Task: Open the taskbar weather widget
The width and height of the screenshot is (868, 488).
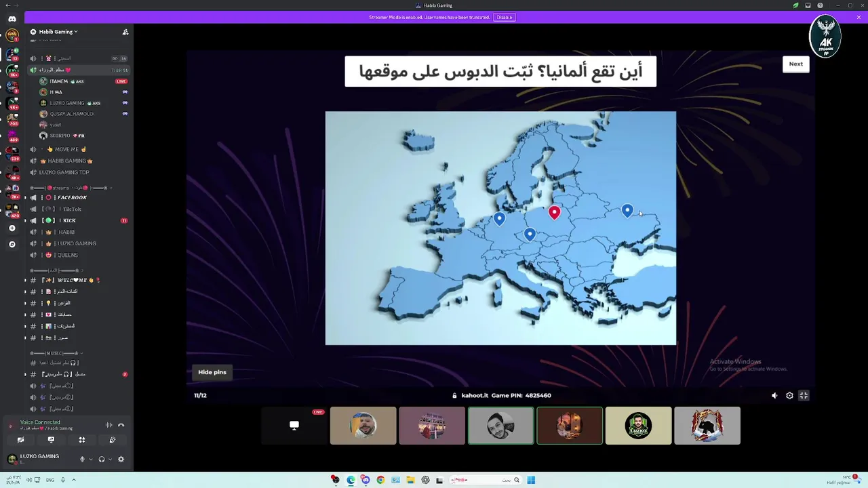Action: pos(844,479)
